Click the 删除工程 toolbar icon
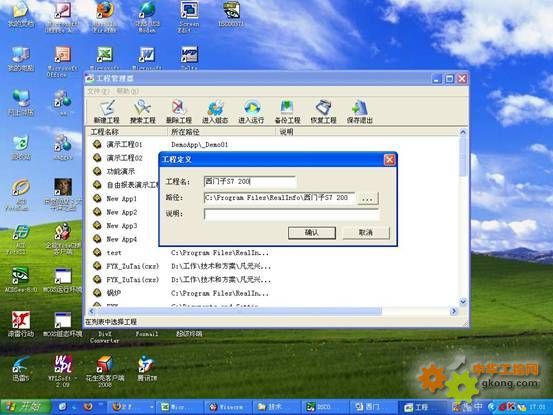The image size is (553, 415). pyautogui.click(x=179, y=112)
